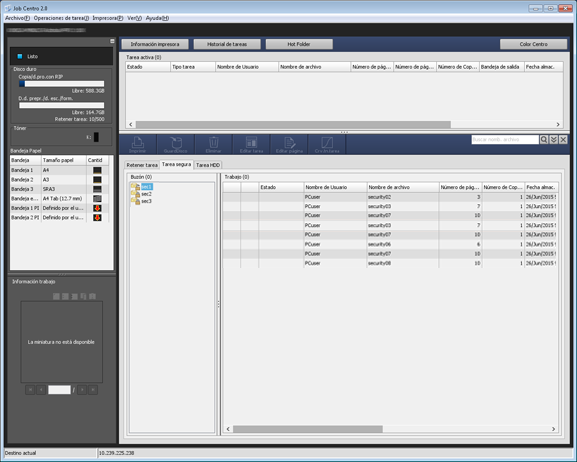Click Bandeja 1 PI red empty-paper icon
The height and width of the screenshot is (462, 577).
coord(97,208)
